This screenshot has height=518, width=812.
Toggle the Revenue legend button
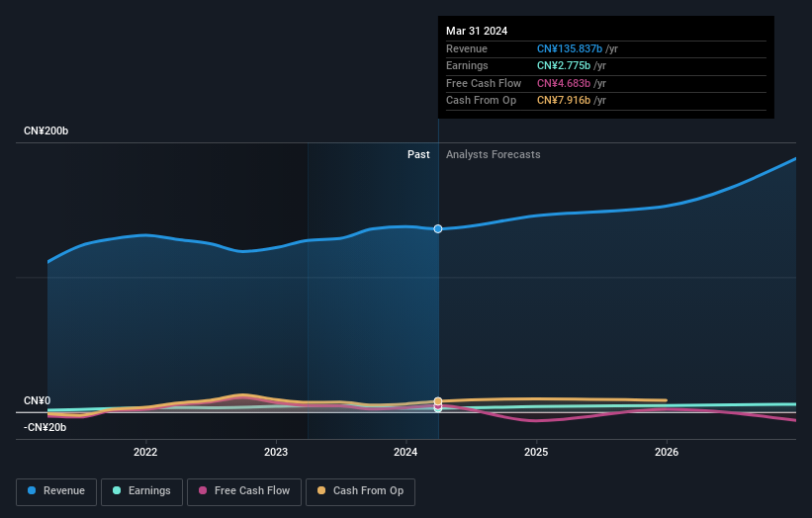pos(56,491)
